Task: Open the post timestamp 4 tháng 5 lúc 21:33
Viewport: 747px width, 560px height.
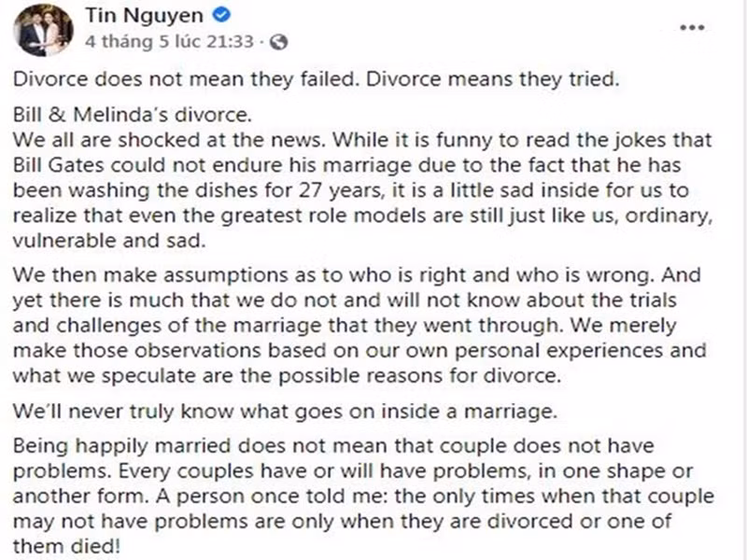Action: (169, 43)
